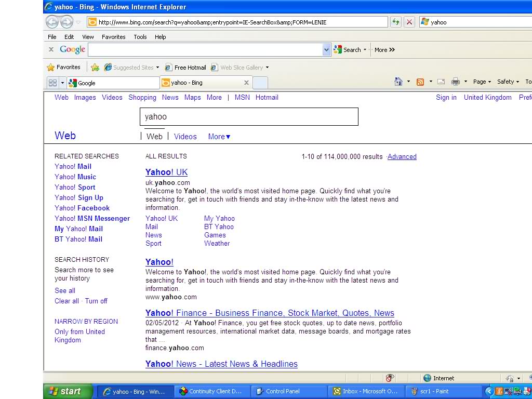Click the Google toolbar search field
This screenshot has height=399, width=532.
[205, 50]
